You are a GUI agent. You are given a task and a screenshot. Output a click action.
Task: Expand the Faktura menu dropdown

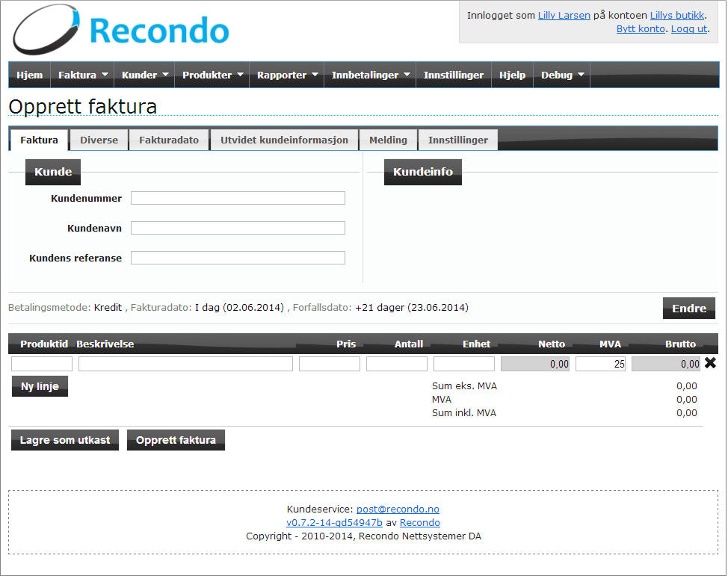coord(83,75)
